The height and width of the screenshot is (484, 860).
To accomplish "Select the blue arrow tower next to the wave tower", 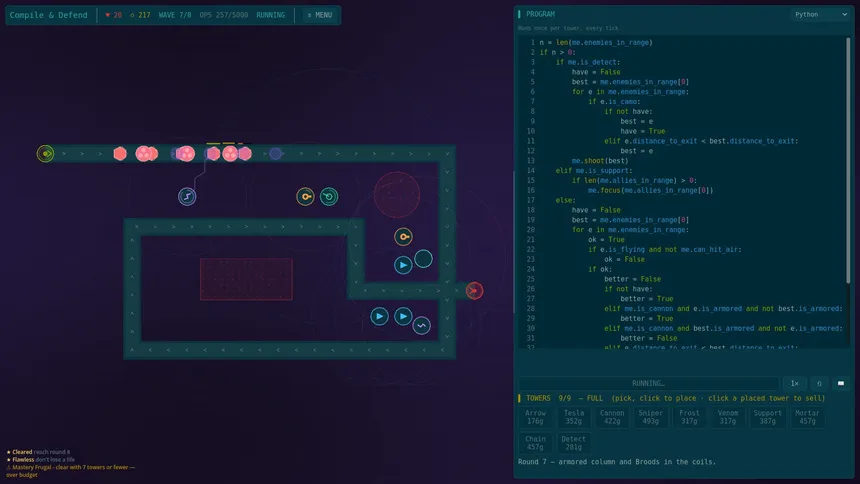I will (403, 316).
